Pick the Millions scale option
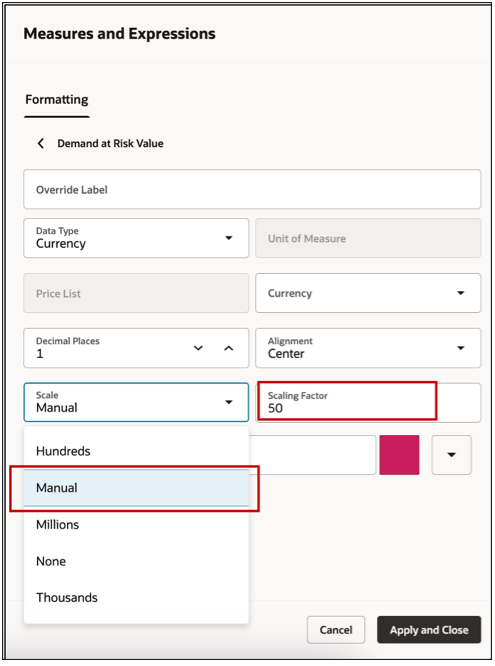The height and width of the screenshot is (666, 495). point(136,525)
